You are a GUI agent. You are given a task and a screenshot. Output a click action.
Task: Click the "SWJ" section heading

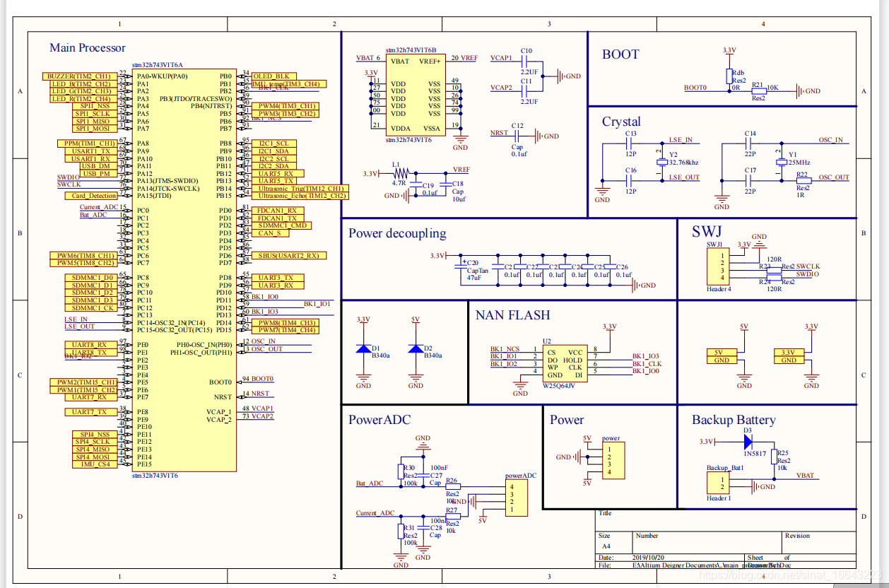tap(707, 232)
